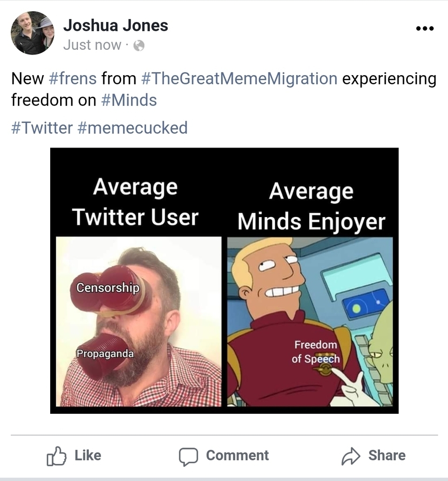448x481 pixels.
Task: Open the Average Twitter User meme panel
Action: point(139,321)
